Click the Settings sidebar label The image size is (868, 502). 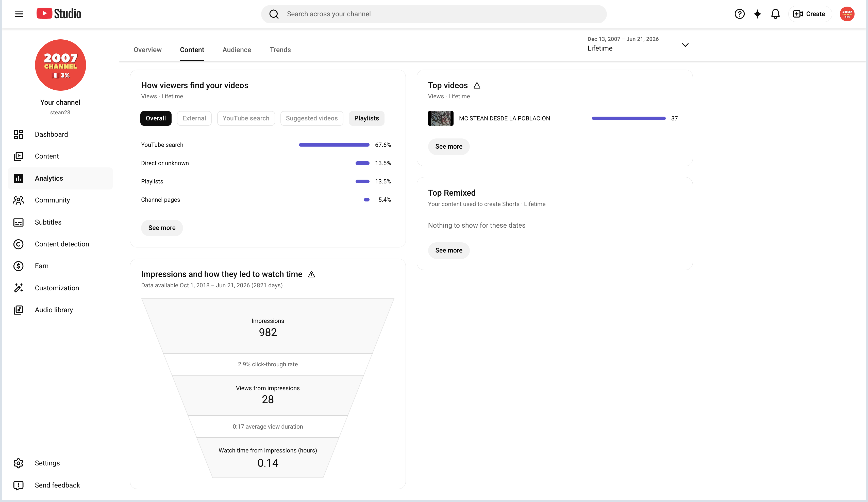pyautogui.click(x=47, y=463)
